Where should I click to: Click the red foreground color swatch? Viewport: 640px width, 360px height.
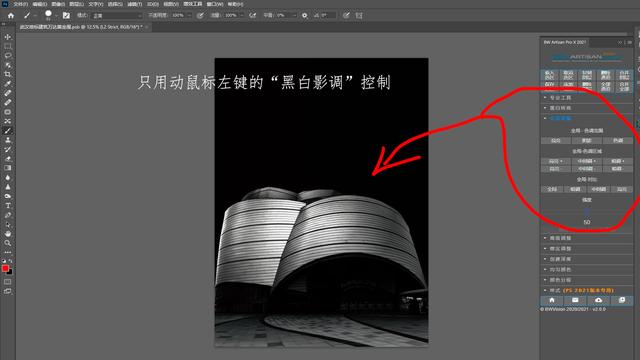5,268
